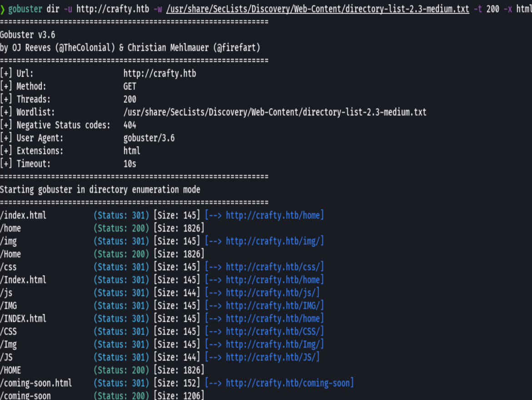532x400 pixels.
Task: Select the Negative Status codes value 404
Action: [x=128, y=125]
